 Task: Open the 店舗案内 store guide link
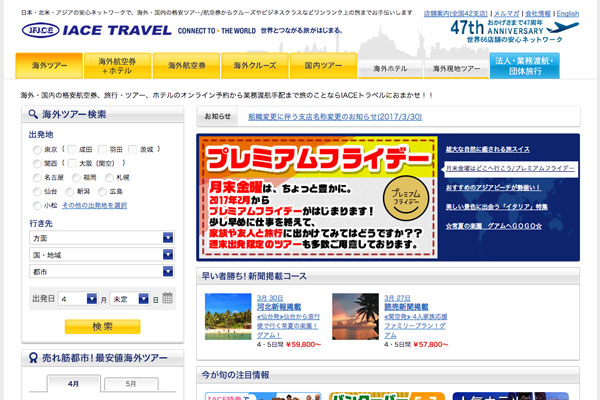(x=456, y=13)
